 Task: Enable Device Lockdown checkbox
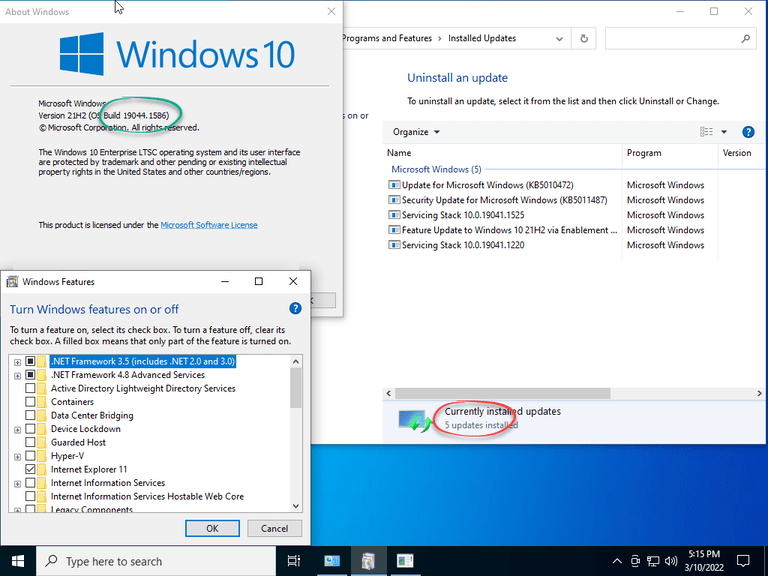click(30, 429)
